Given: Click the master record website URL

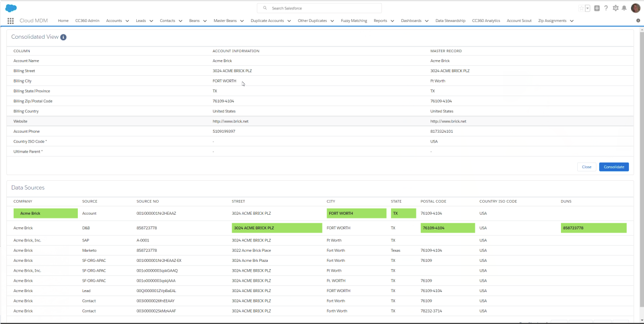Looking at the screenshot, I should 448,121.
